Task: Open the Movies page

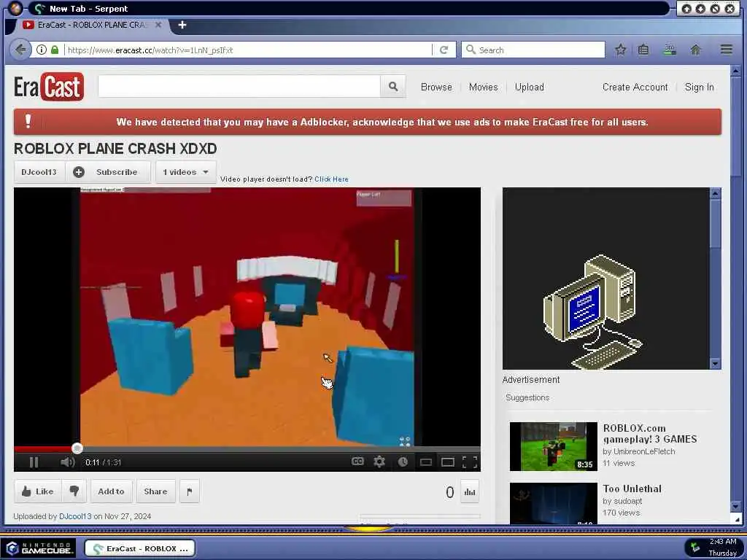Action: tap(483, 87)
